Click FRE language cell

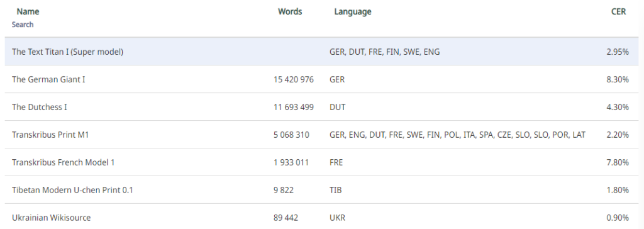coord(336,162)
